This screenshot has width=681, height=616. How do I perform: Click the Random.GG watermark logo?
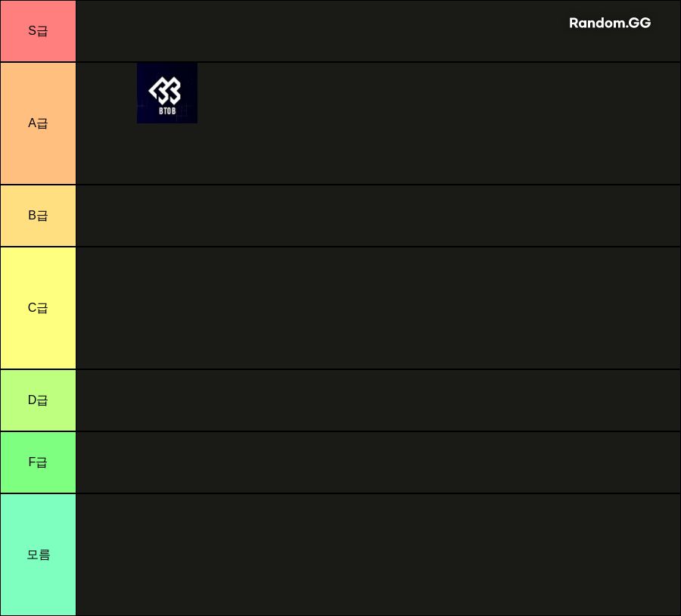(x=610, y=23)
